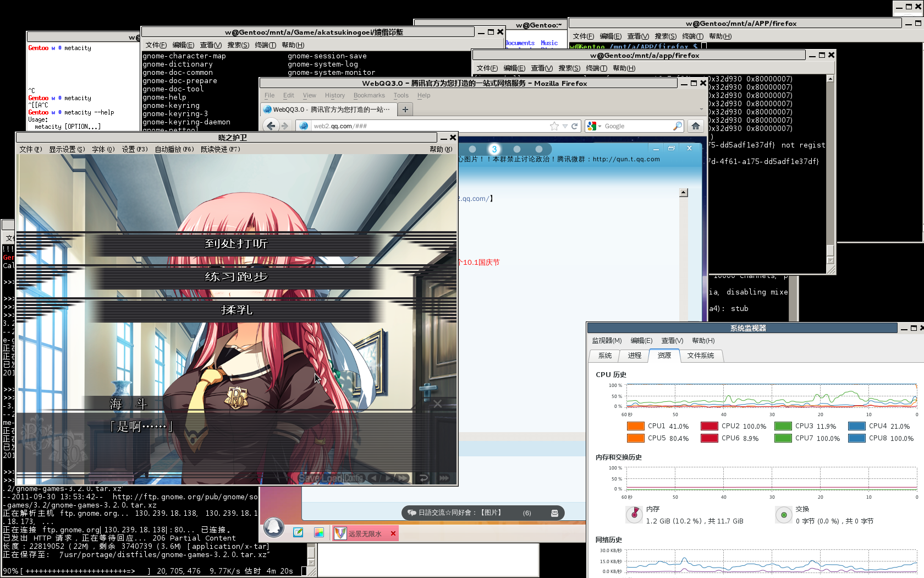Switch to WebQQ desktop page 3
Viewport: 924px width, 578px height.
(494, 149)
